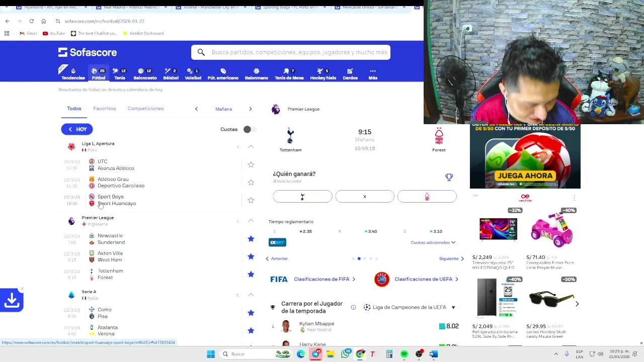Click the trophy icon beside ¿Quién ganará?
Viewport: 644px width, 362px height.
coord(449,177)
